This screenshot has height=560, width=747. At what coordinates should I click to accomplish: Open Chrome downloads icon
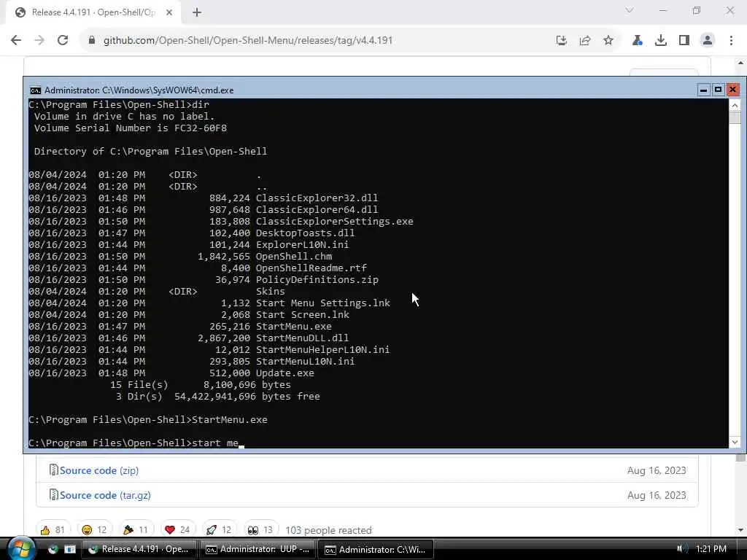(x=661, y=41)
